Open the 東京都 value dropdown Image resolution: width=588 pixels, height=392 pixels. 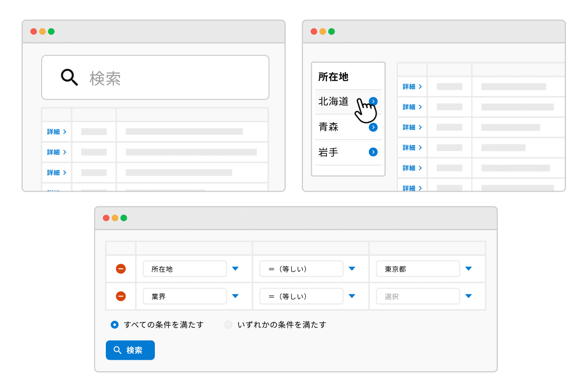[468, 269]
